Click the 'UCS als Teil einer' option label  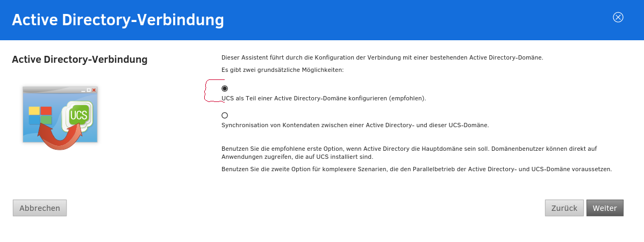tap(324, 99)
